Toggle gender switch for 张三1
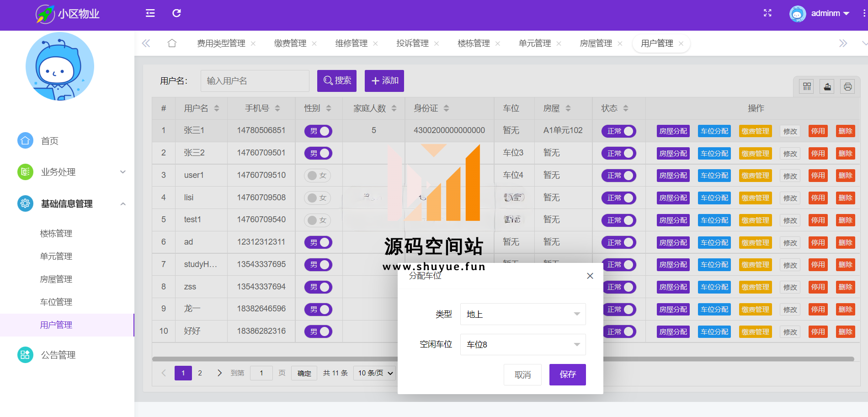This screenshot has height=417, width=868. pos(318,131)
